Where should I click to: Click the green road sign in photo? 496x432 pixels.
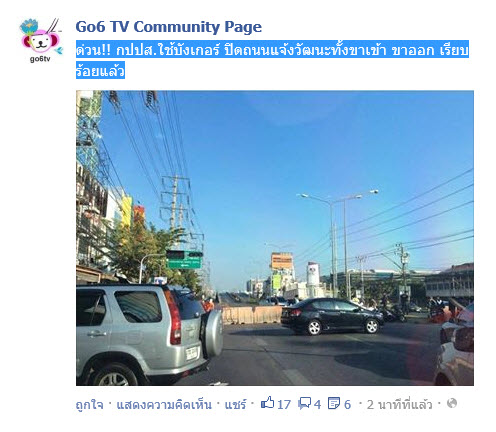[x=184, y=259]
